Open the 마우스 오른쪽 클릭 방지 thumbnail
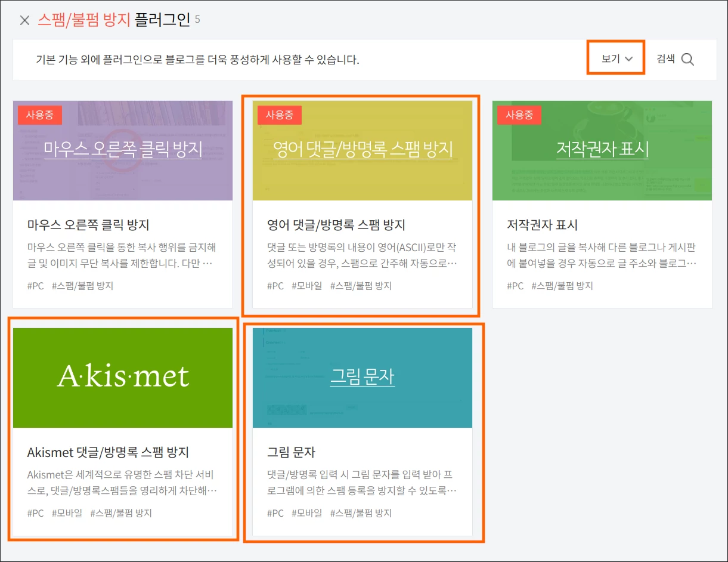 click(122, 150)
